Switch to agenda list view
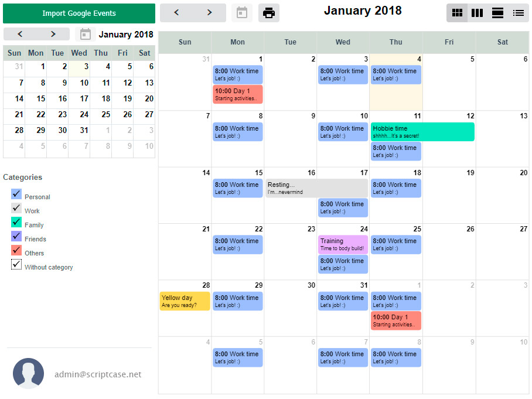Viewport: 532px width, 399px height. [518, 13]
